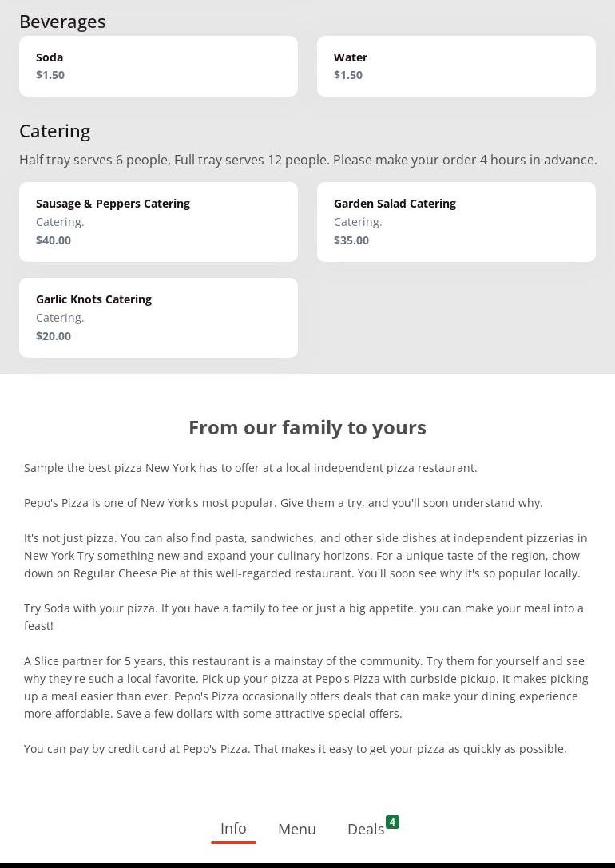The width and height of the screenshot is (615, 868).
Task: Switch to the Info tab
Action: pyautogui.click(x=233, y=829)
